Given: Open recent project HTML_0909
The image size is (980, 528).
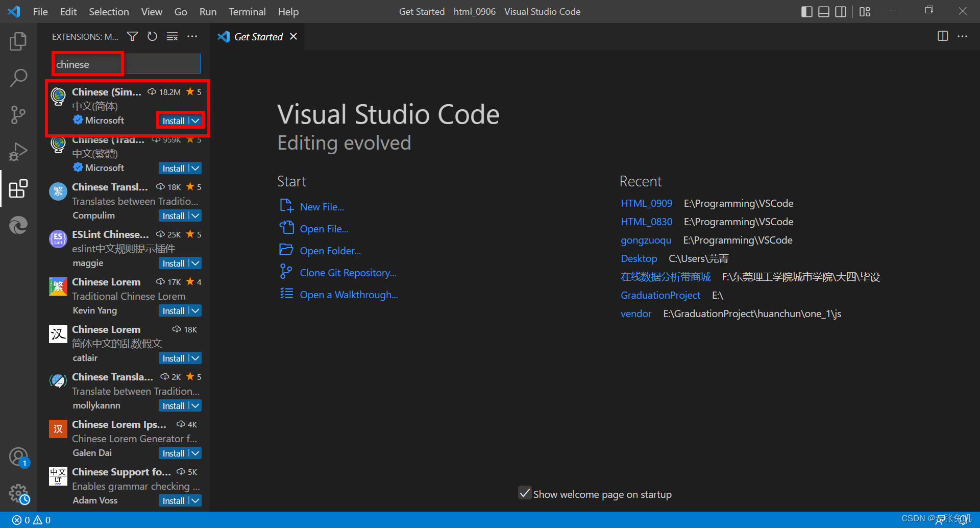Looking at the screenshot, I should tap(646, 203).
